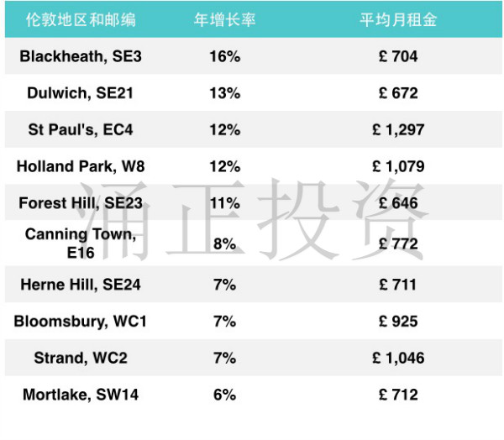Select the Bloomsbury, WC1 cell

(81, 321)
